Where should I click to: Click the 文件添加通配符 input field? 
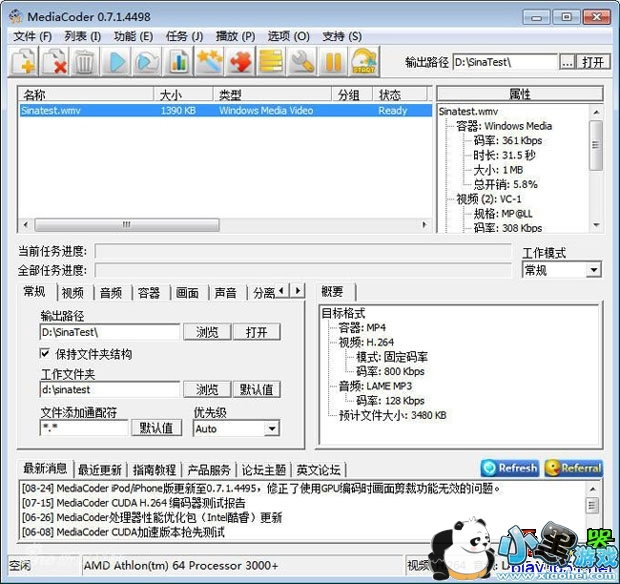[84, 428]
